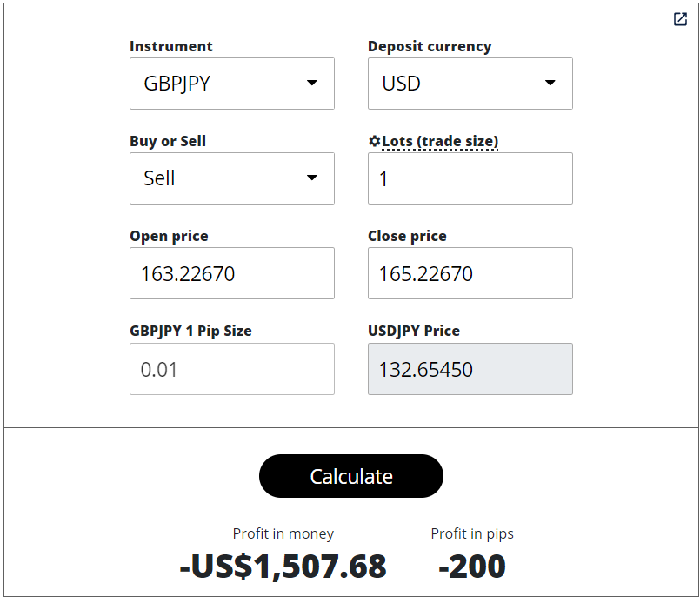Open the gear settings beside Lots label
Screen dimensions: 700x597
[374, 140]
